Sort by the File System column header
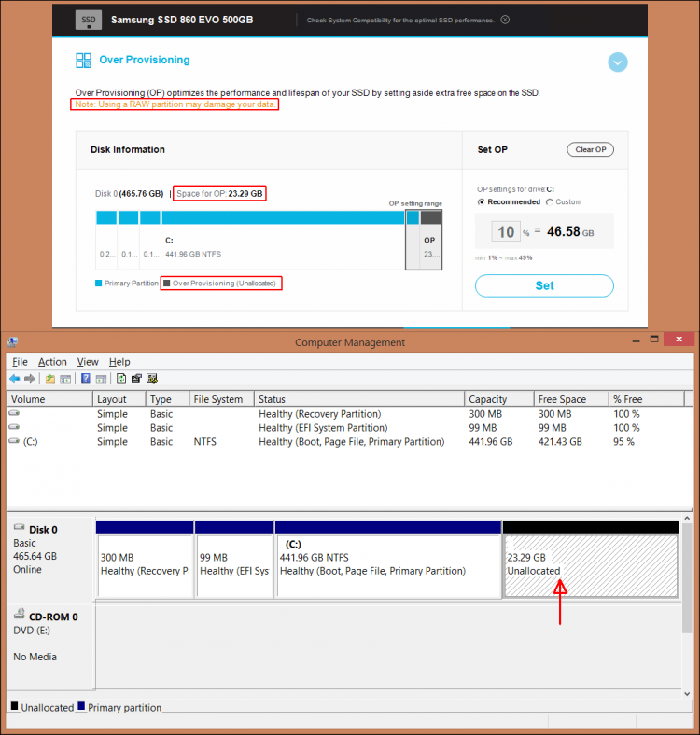 [222, 399]
